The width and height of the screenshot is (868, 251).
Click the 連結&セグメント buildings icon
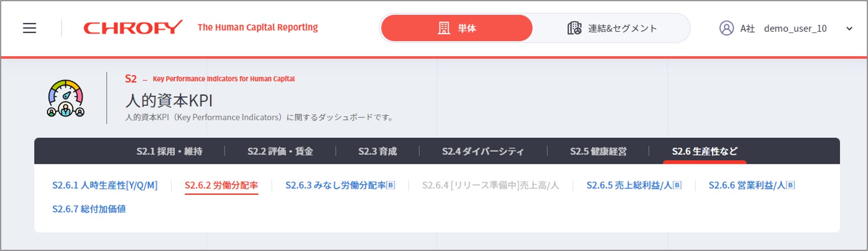coord(574,28)
